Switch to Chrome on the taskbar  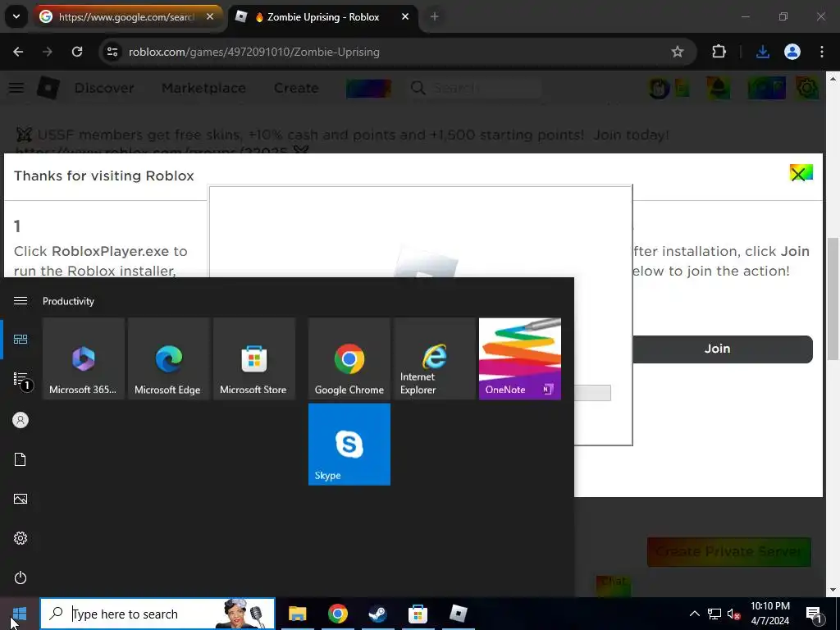coord(337,614)
